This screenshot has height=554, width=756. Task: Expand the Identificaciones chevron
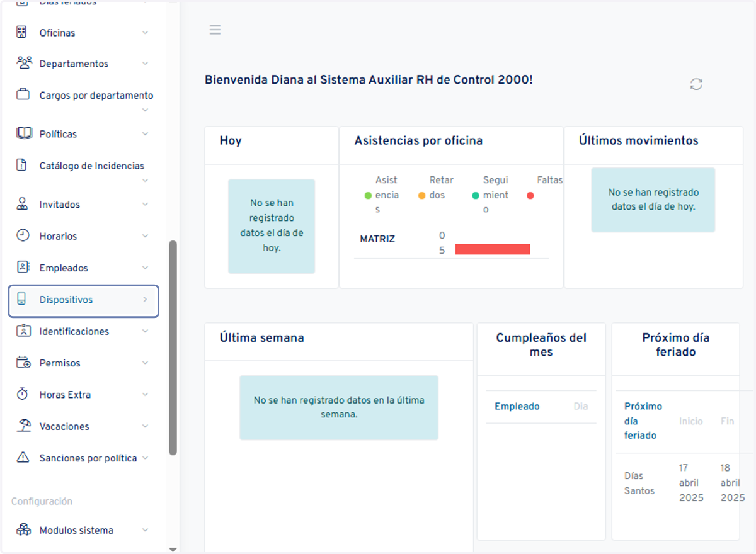(x=146, y=331)
